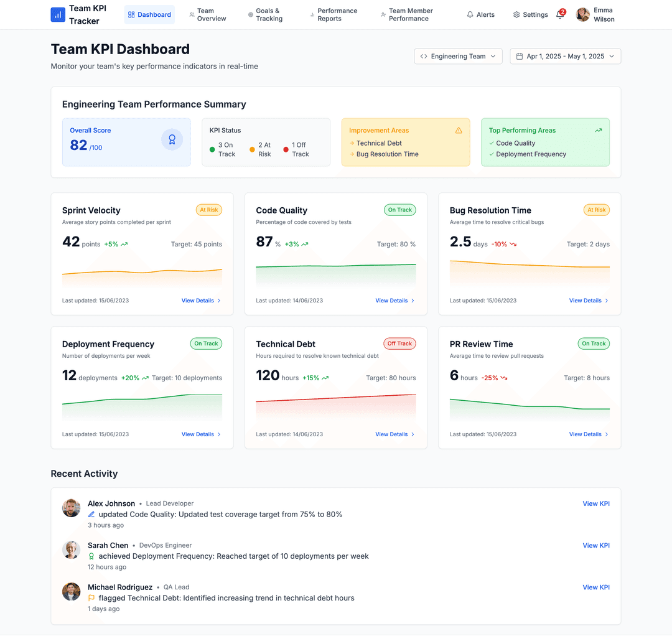Click the award badge icon in Overall Score card

point(172,139)
